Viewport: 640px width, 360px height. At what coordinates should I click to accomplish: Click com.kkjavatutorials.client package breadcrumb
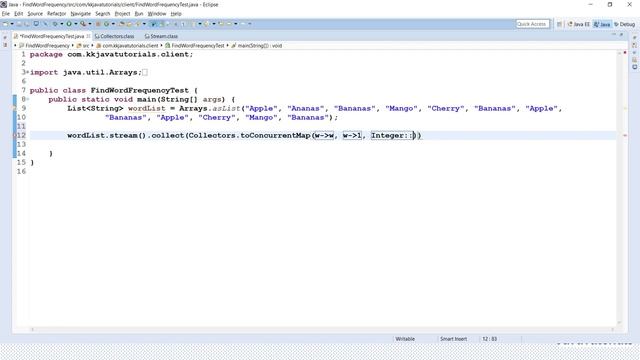point(127,46)
